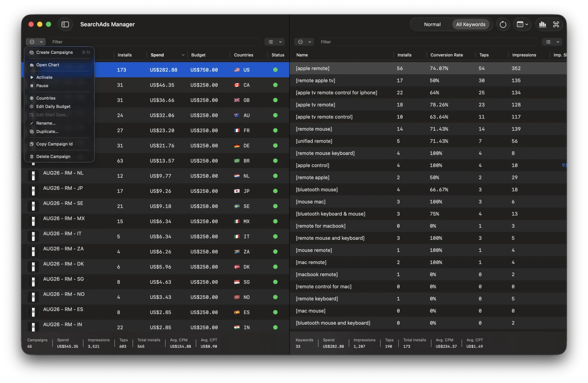The width and height of the screenshot is (588, 383).
Task: Sort campaigns by Installs column header
Action: [x=130, y=55]
